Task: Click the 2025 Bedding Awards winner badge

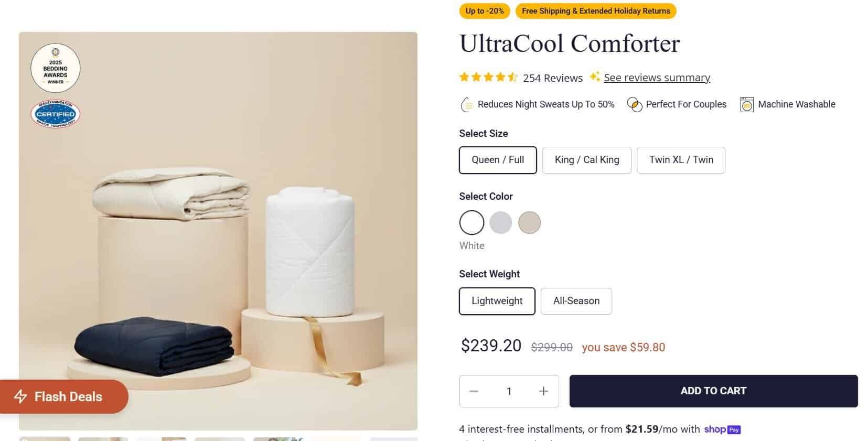Action: [56, 68]
